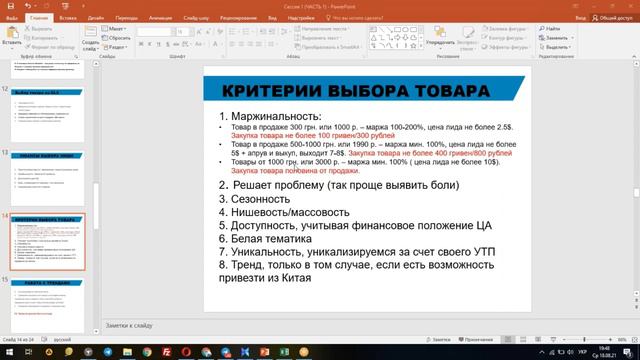Screen dimensions: 640x360
Task: Select the rectangle shape in shapes gallery
Action: 397,29
